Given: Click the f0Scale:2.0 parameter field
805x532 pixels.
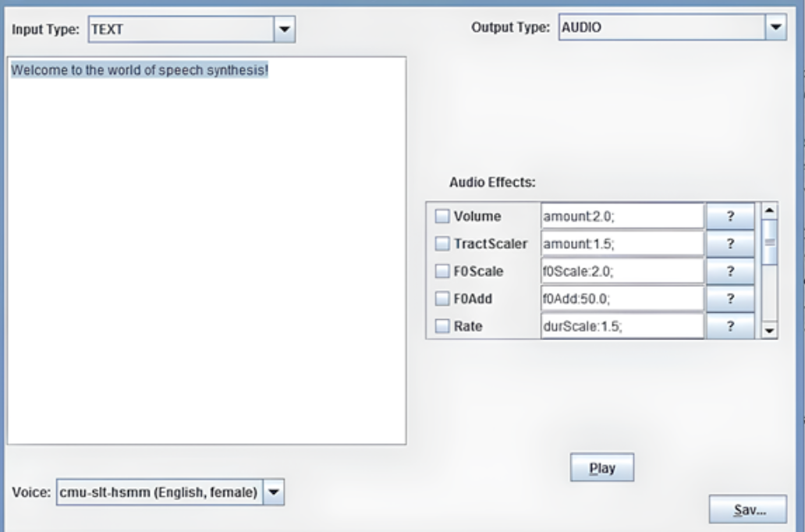Looking at the screenshot, I should tap(622, 271).
